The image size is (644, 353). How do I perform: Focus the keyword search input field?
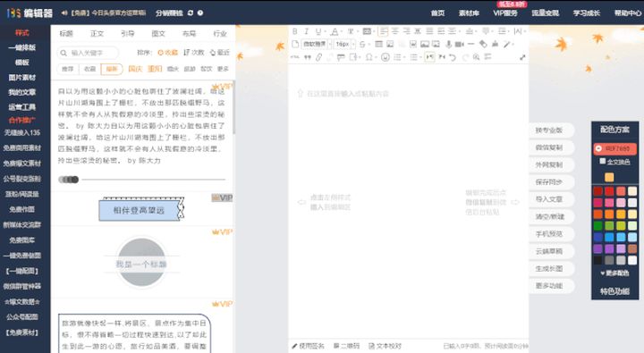pos(88,53)
